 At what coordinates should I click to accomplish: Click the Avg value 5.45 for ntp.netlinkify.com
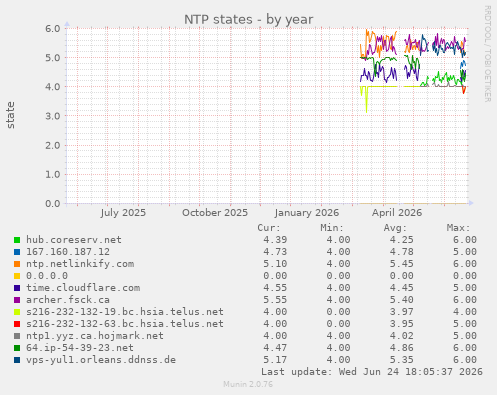pos(402,264)
